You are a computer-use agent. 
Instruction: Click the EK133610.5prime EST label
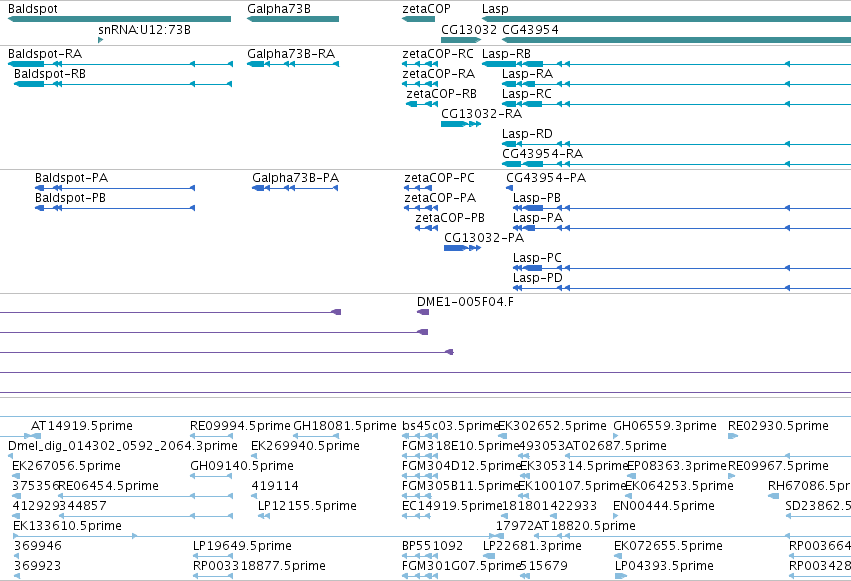point(67,526)
